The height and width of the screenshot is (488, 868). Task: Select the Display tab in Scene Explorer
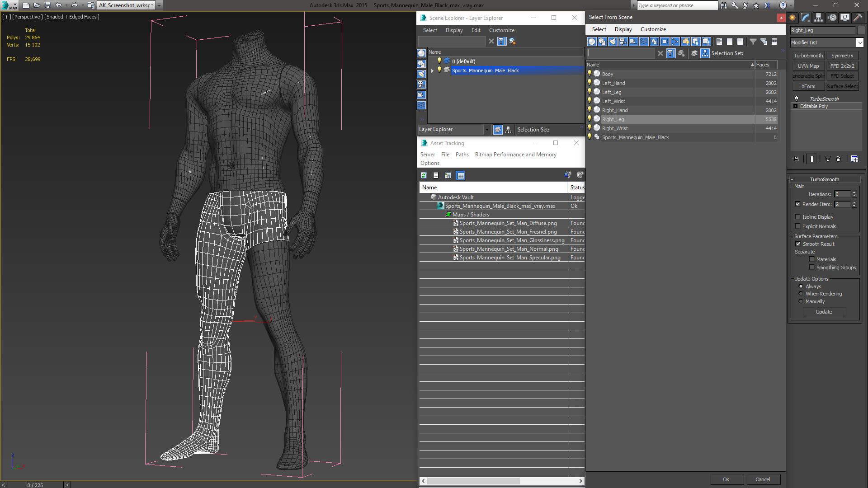454,30
